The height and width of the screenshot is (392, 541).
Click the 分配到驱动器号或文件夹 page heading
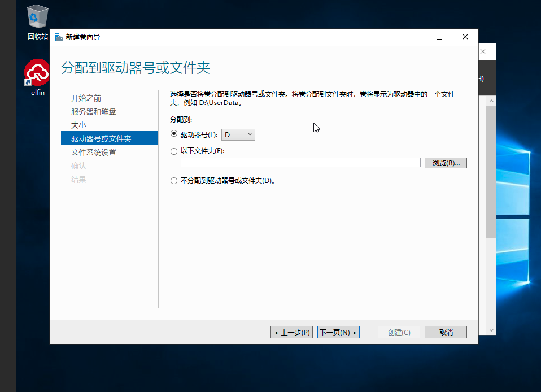(x=136, y=68)
